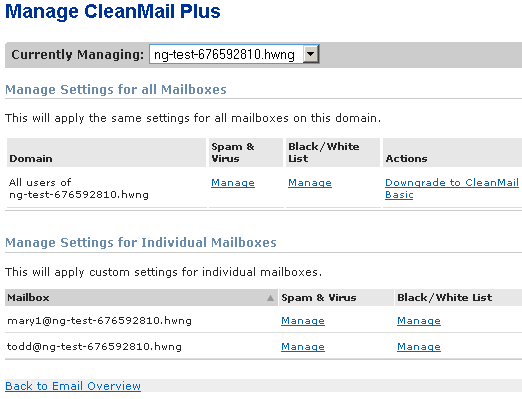Image resolution: width=522 pixels, height=399 pixels.
Task: Open the Currently Managing domain dropdown
Action: tap(234, 54)
